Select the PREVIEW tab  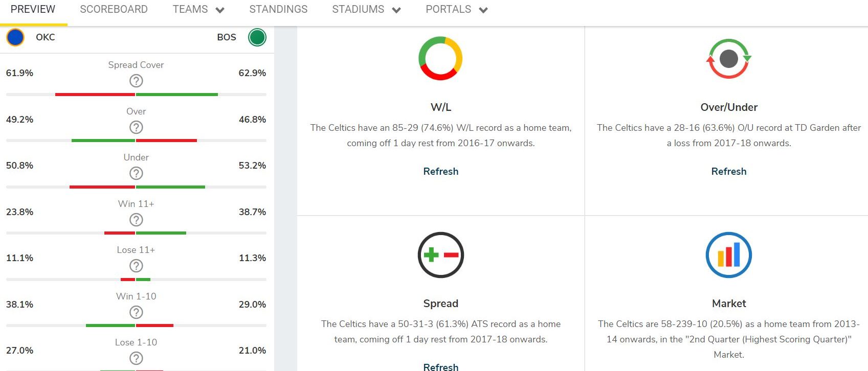pyautogui.click(x=33, y=10)
